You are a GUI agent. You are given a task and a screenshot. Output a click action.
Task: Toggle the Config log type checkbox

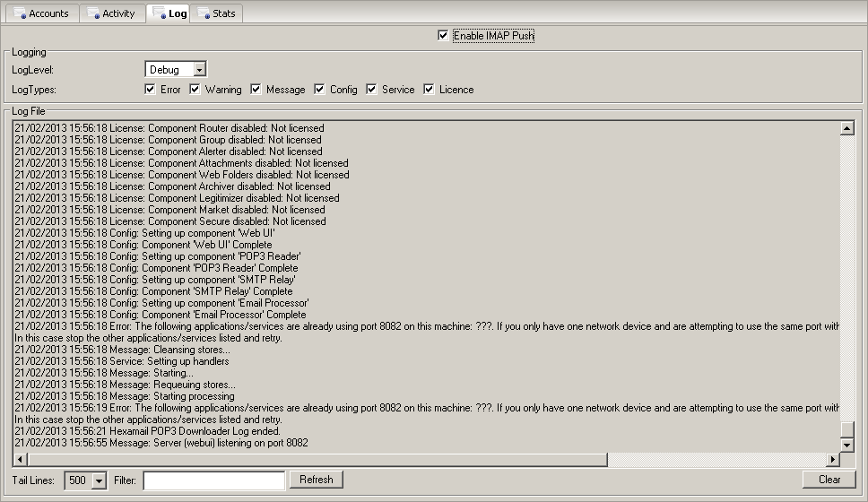[320, 90]
